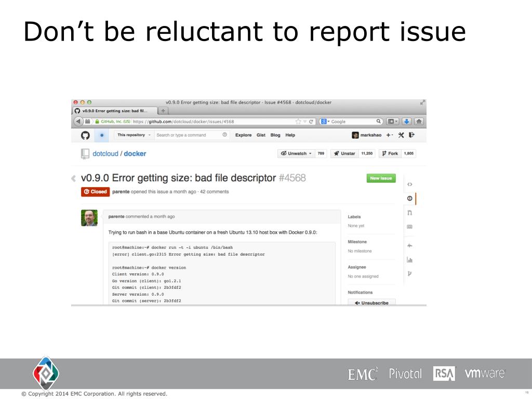The height and width of the screenshot is (399, 532).
Task: Open the Code icon in repo sidebar
Action: (409, 184)
